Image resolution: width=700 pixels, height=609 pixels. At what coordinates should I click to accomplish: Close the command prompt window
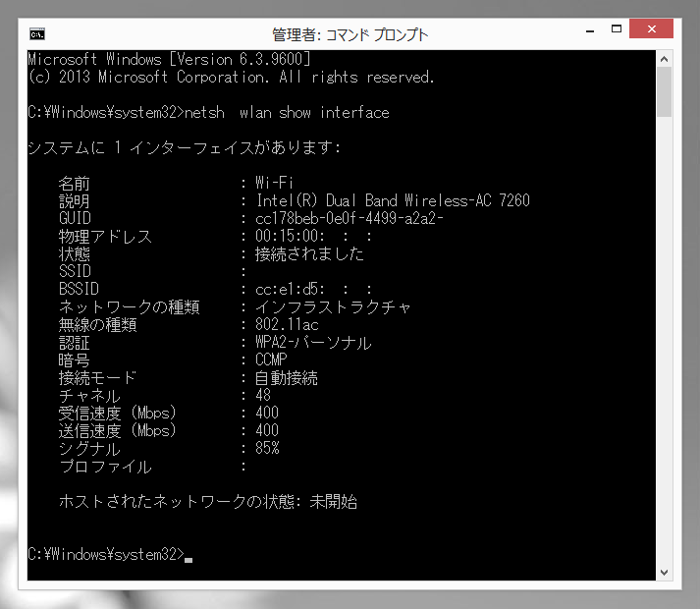[x=651, y=29]
